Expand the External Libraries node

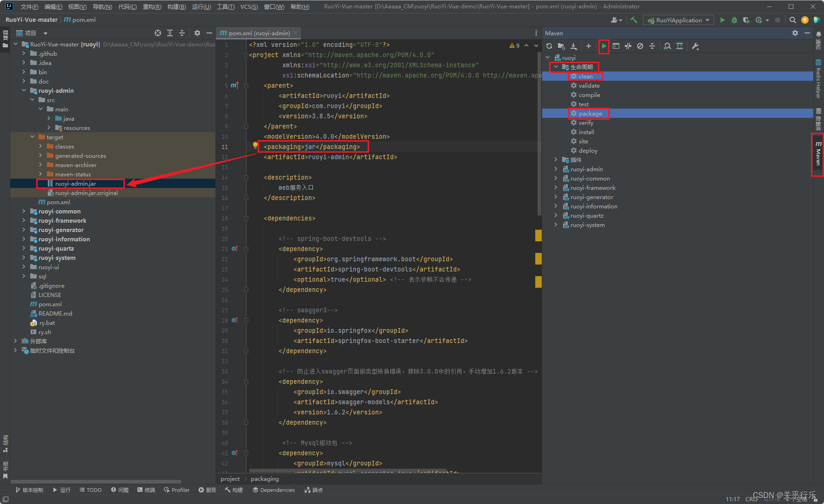click(x=15, y=341)
